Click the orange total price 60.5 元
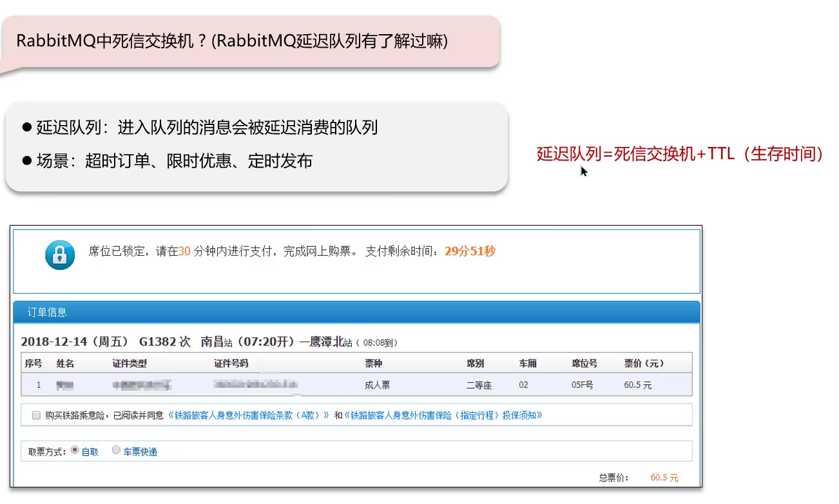Viewport: 839px width, 504px height. [664, 478]
